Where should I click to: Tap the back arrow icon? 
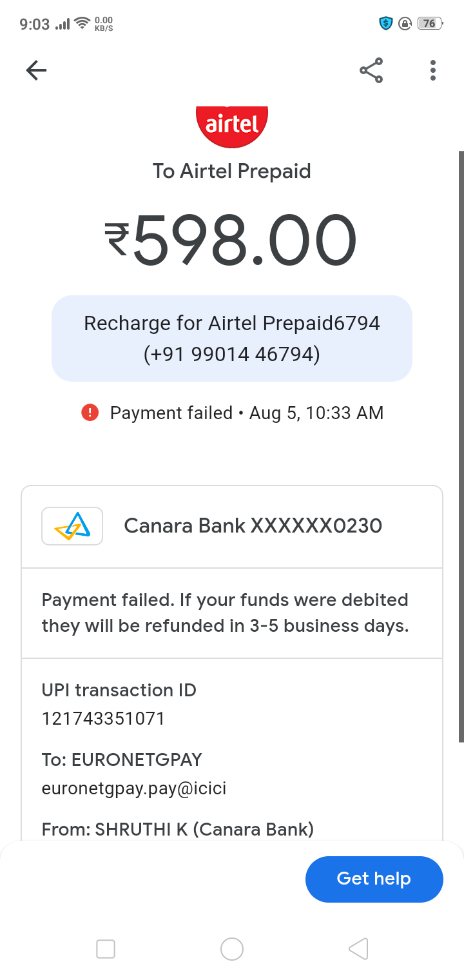[x=36, y=70]
